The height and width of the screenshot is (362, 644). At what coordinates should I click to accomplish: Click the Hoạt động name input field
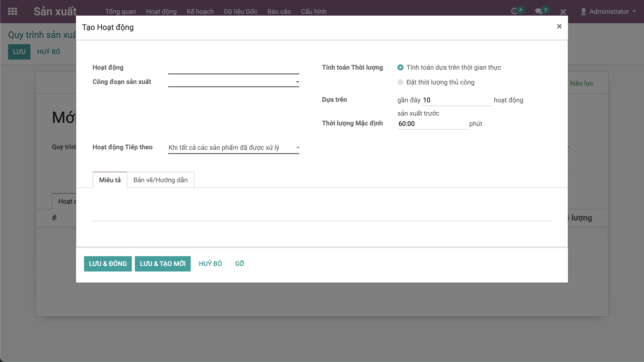233,68
